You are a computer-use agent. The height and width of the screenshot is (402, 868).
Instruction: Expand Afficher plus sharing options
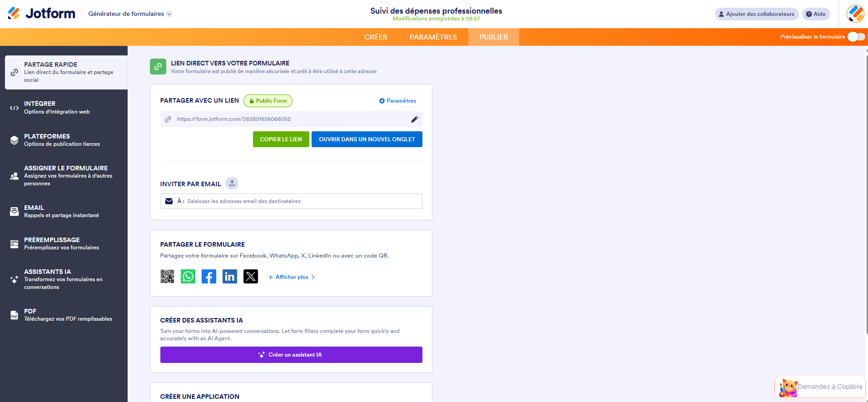click(292, 277)
